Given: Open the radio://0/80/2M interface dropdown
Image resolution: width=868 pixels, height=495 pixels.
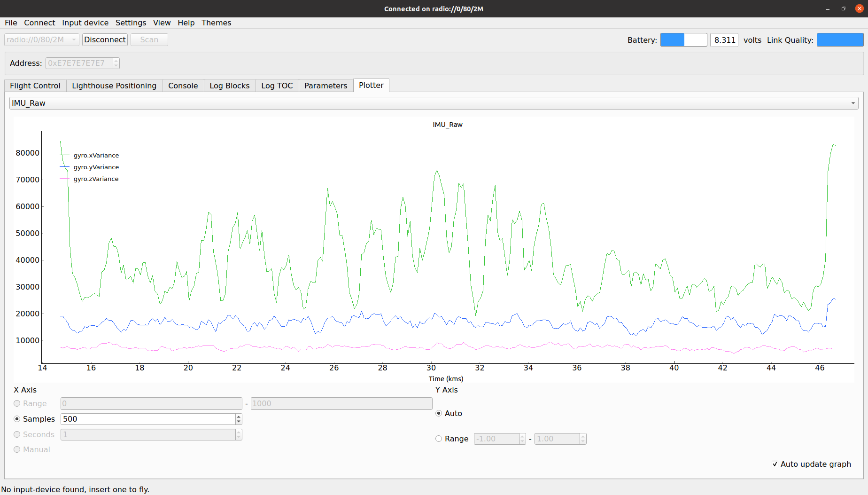Looking at the screenshot, I should pyautogui.click(x=41, y=40).
